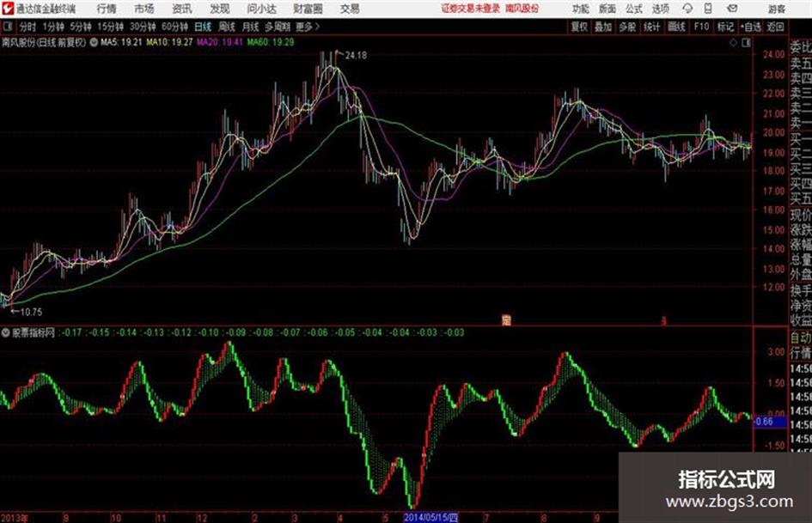The image size is (812, 523).
Task: Click the 复权 adjustment button
Action: point(579,27)
